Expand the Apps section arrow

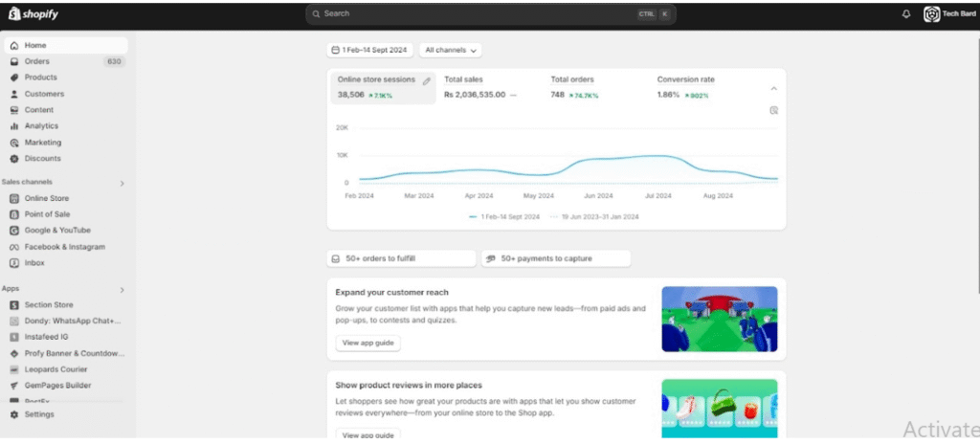pyautogui.click(x=122, y=289)
